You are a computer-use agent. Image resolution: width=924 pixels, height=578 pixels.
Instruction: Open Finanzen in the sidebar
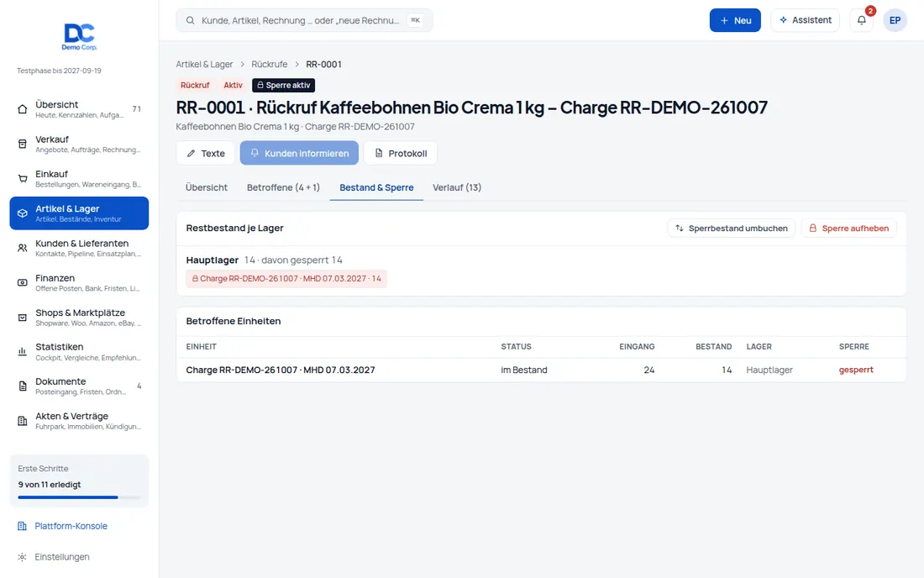click(x=79, y=283)
